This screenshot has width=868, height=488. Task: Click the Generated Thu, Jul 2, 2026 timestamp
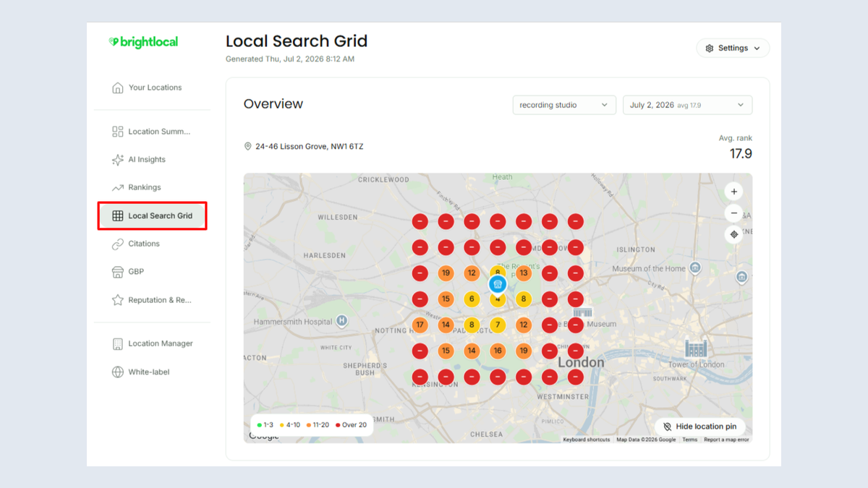click(x=290, y=59)
